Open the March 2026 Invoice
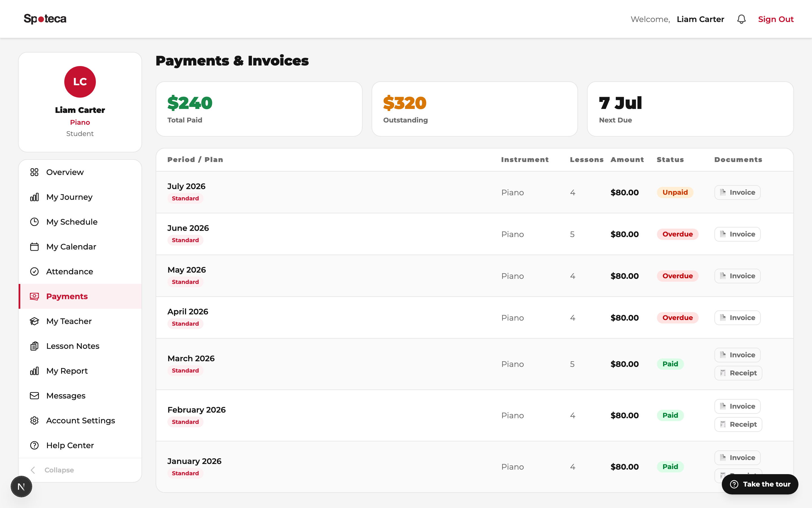Image resolution: width=812 pixels, height=508 pixels. (737, 355)
